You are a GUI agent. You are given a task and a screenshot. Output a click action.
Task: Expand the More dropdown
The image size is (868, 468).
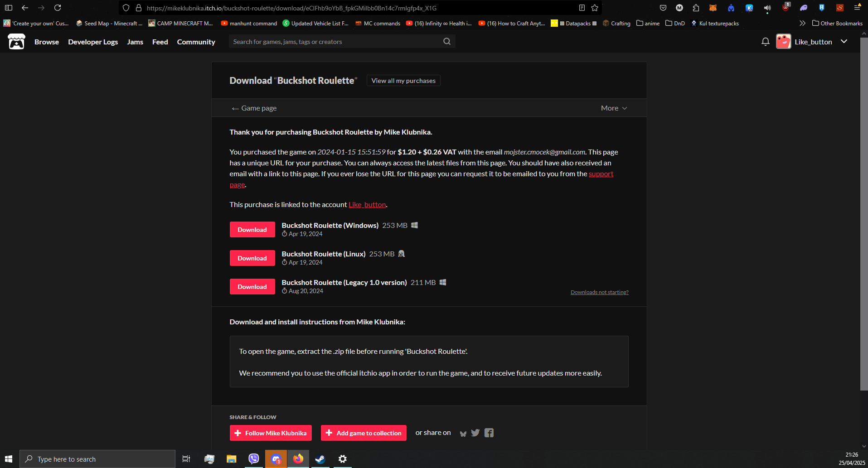pyautogui.click(x=614, y=108)
